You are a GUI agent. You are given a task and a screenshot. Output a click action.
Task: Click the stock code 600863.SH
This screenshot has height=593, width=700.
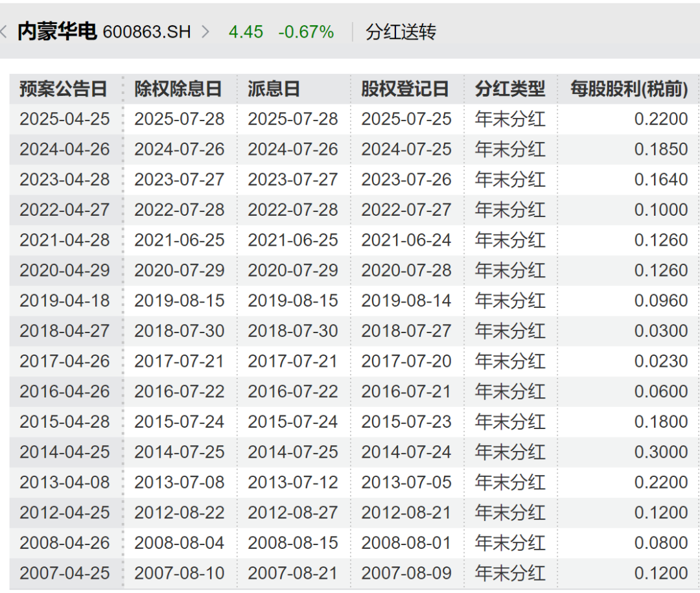click(147, 32)
